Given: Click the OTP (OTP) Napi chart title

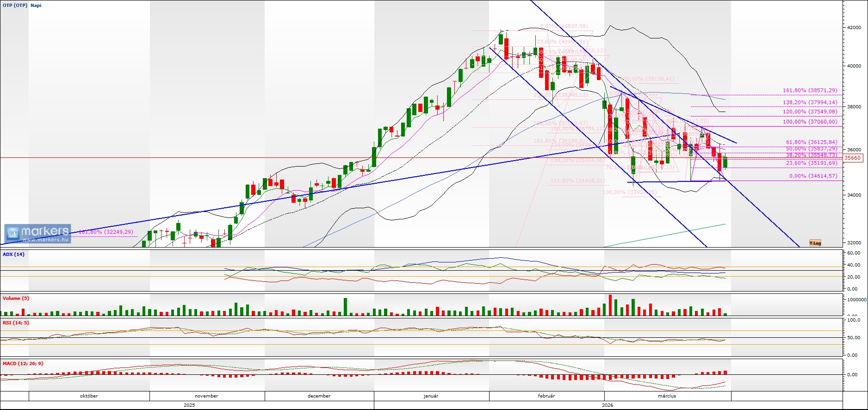Looking at the screenshot, I should (x=22, y=6).
